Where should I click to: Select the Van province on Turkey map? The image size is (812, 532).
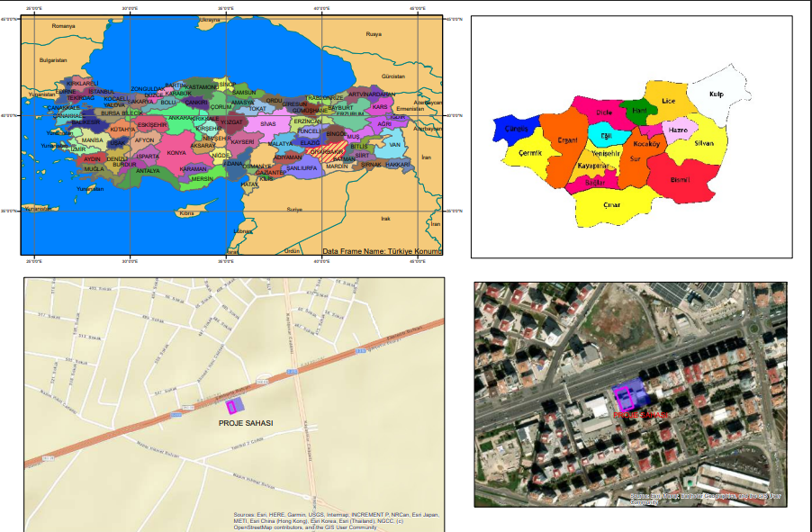[x=394, y=144]
